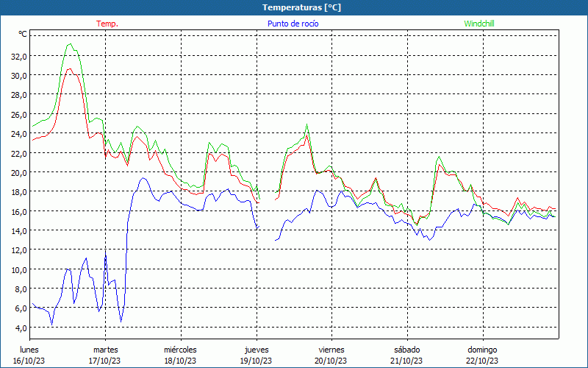The width and height of the screenshot is (588, 368).
Task: Click the 10,0 y-axis value
Action: [19, 269]
